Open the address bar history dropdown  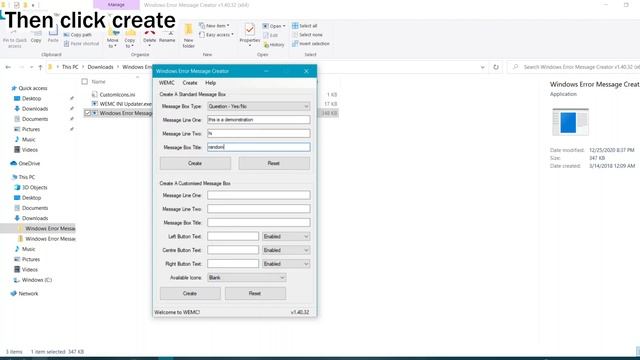click(482, 67)
